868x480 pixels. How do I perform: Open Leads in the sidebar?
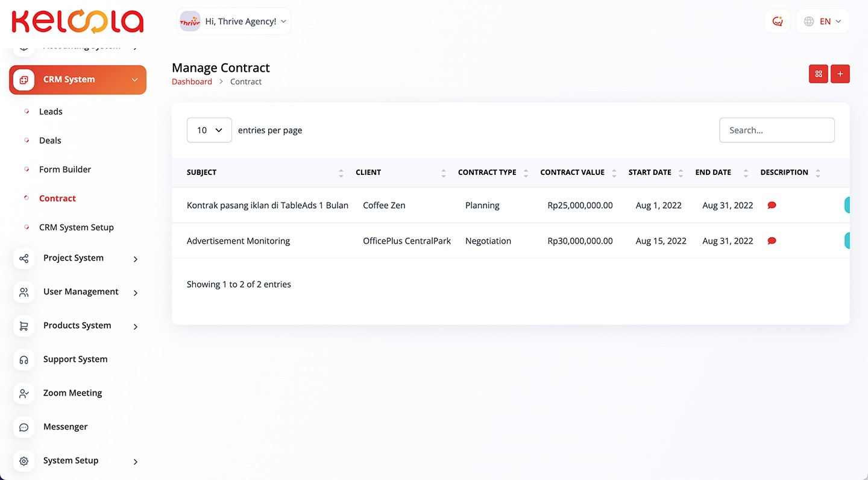pyautogui.click(x=51, y=112)
